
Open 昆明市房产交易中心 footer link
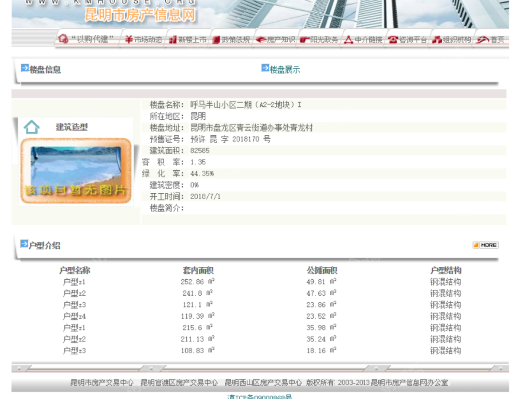tap(102, 382)
